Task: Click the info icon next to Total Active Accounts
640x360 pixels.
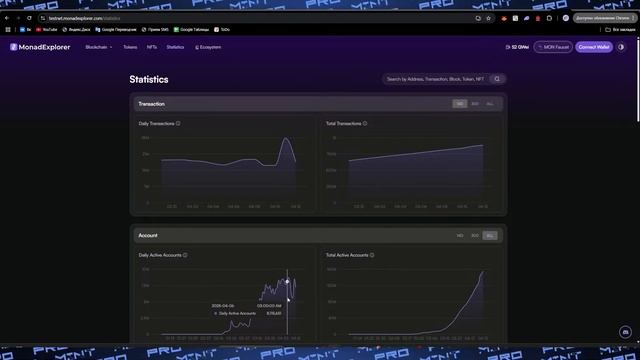Action: point(372,255)
